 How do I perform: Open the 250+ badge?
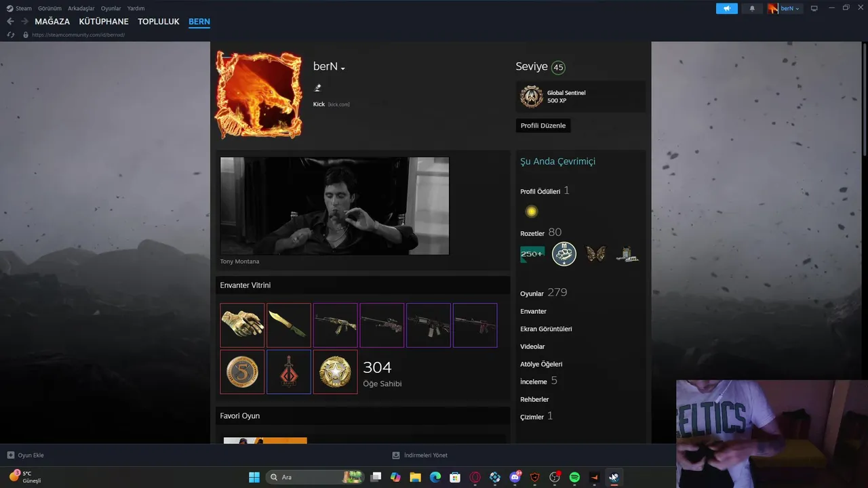[x=532, y=254]
